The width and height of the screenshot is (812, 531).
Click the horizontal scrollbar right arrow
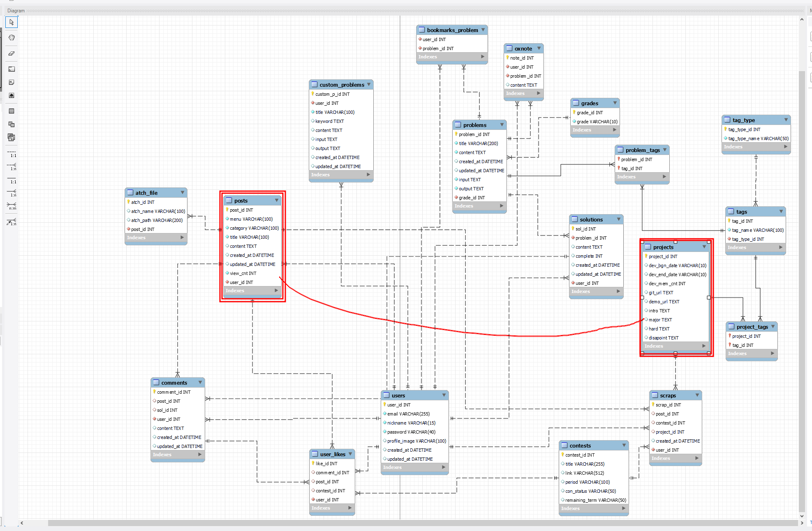pos(802,523)
